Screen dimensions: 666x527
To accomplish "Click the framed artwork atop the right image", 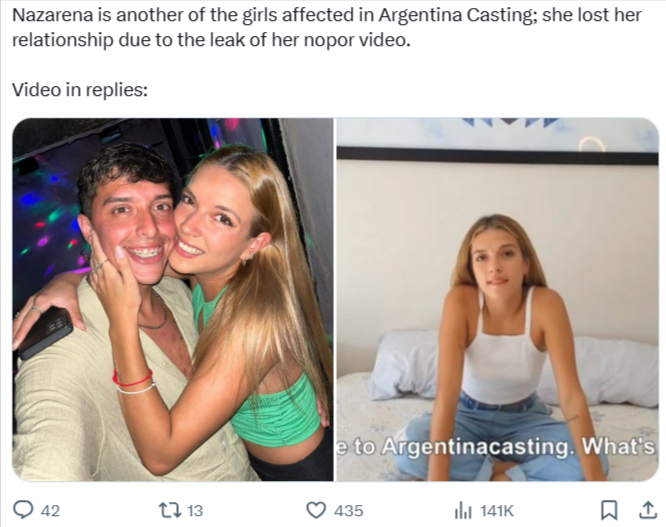I will tap(497, 141).
